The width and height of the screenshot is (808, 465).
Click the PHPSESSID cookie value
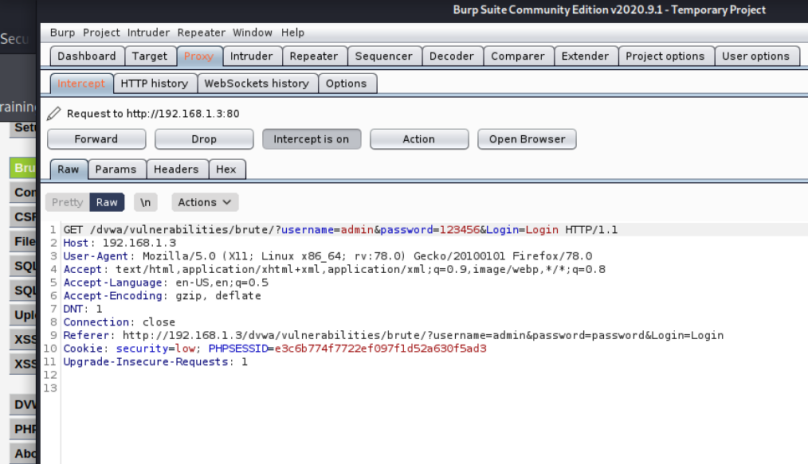click(x=380, y=348)
